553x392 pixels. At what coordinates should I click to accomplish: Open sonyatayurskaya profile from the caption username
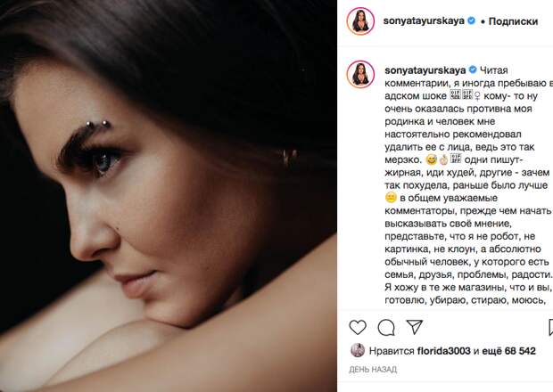[x=425, y=70]
